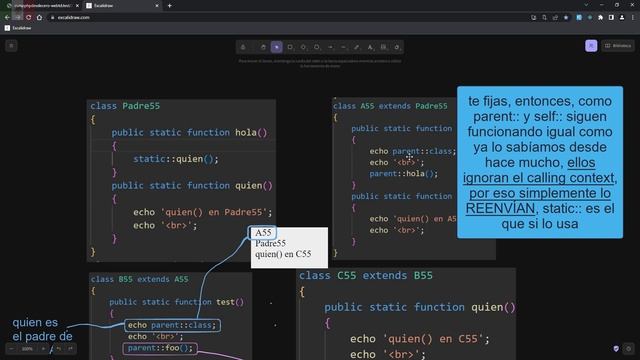Screen dimensions: 640x360
Task: Open the browser home page
Action: [x=39, y=18]
